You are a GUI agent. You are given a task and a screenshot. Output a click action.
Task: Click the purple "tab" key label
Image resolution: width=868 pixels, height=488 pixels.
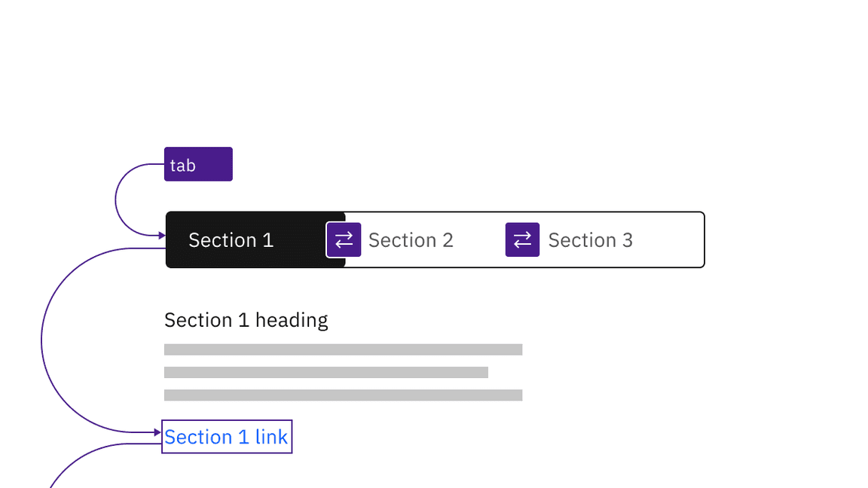click(x=198, y=164)
